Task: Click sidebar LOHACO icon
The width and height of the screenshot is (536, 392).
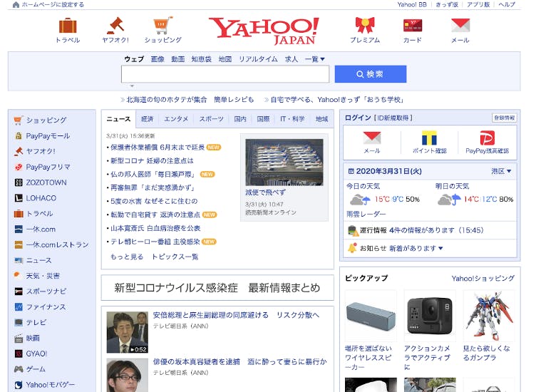Action: (19, 198)
